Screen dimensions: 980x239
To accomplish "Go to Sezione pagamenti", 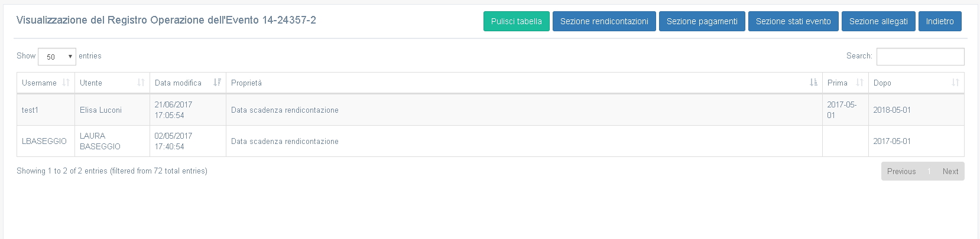I will (x=702, y=21).
